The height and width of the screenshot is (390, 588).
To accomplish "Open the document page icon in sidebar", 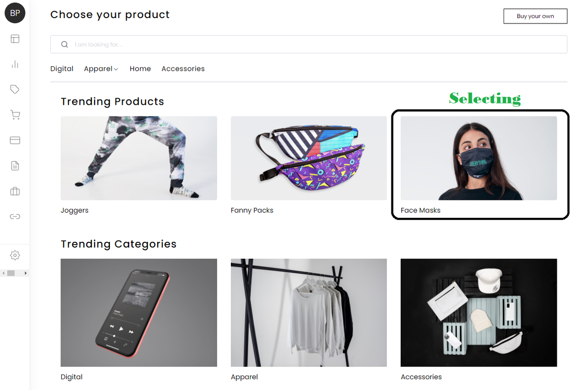I will (15, 166).
